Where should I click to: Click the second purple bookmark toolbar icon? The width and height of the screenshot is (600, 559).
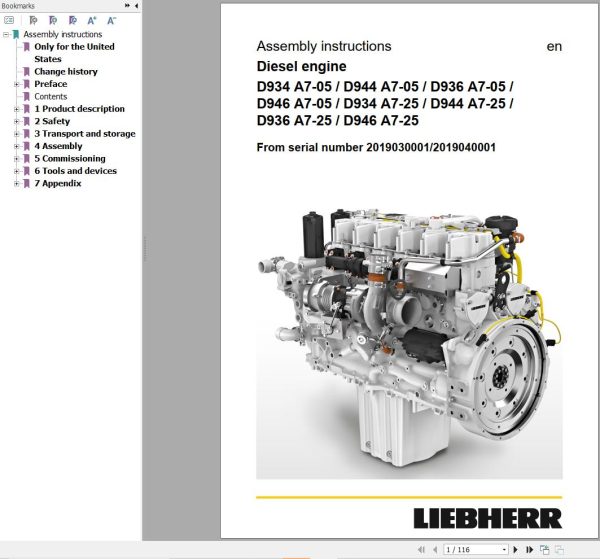53,20
